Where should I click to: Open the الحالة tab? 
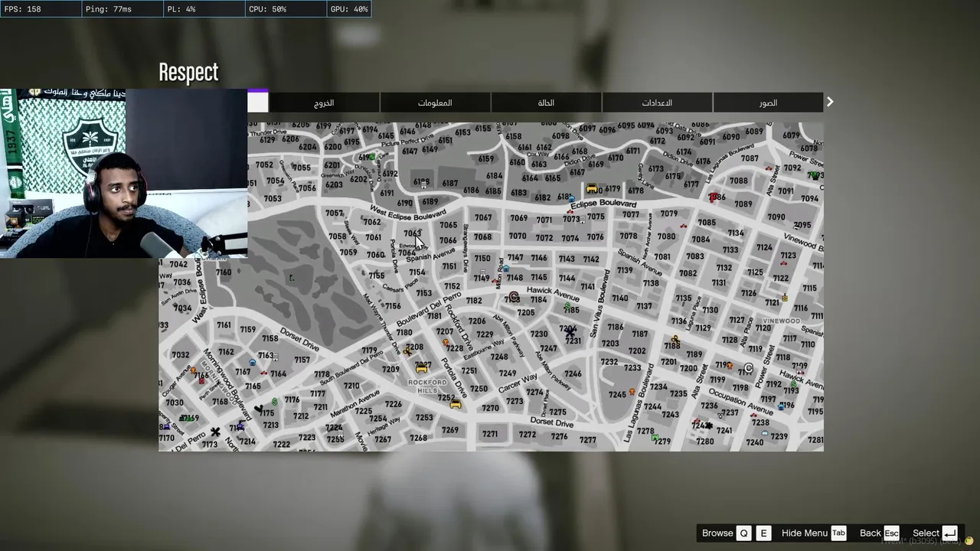tap(546, 103)
